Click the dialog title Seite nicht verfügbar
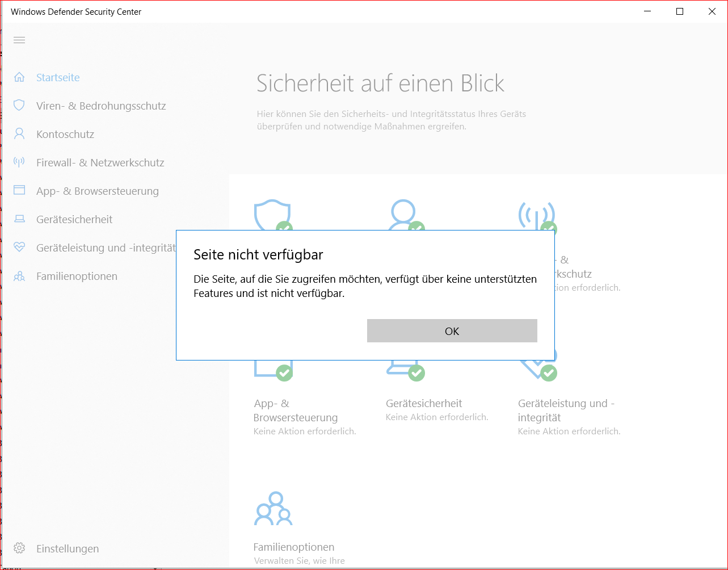 [258, 254]
